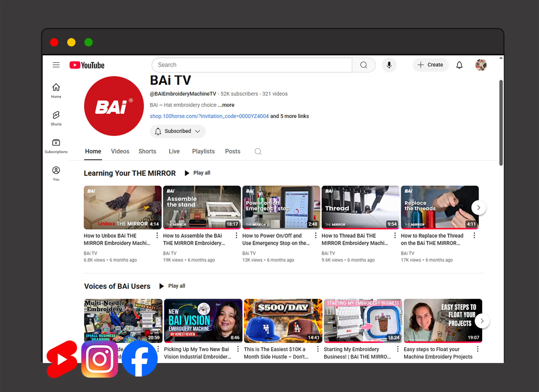The width and height of the screenshot is (539, 392).
Task: Click the YouTube logo
Action: point(87,65)
